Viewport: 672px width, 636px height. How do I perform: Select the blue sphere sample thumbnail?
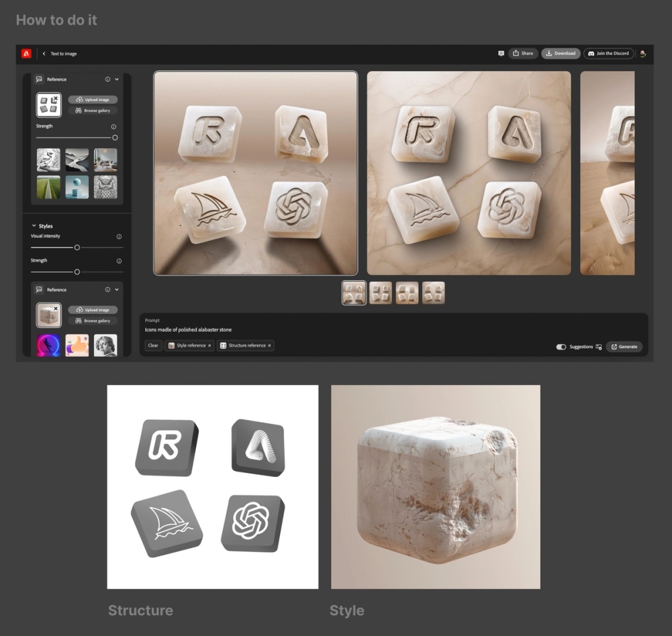tap(77, 187)
